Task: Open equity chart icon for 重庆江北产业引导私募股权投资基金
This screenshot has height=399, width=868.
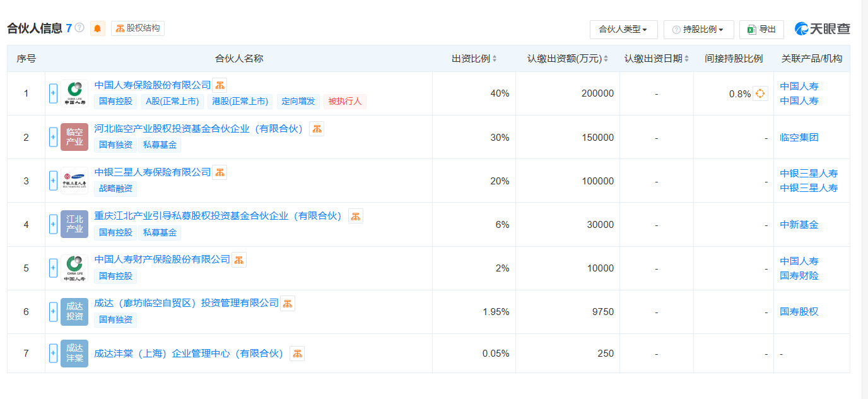Action: (x=356, y=216)
